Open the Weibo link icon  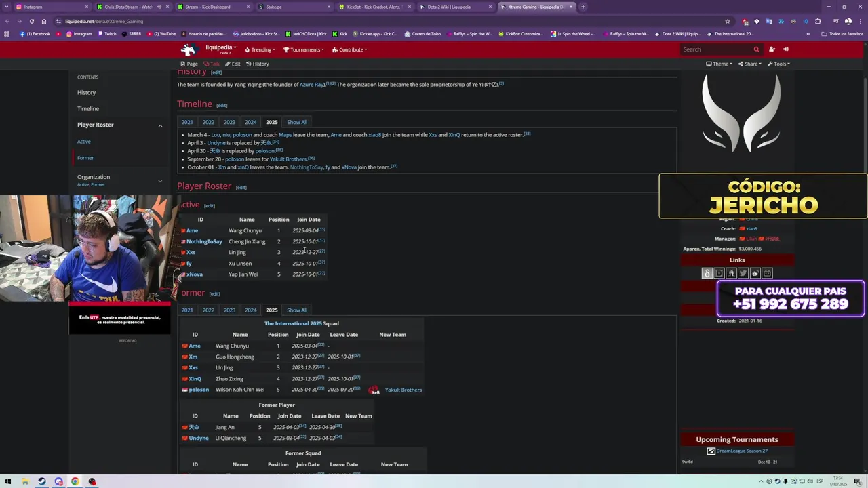point(755,273)
